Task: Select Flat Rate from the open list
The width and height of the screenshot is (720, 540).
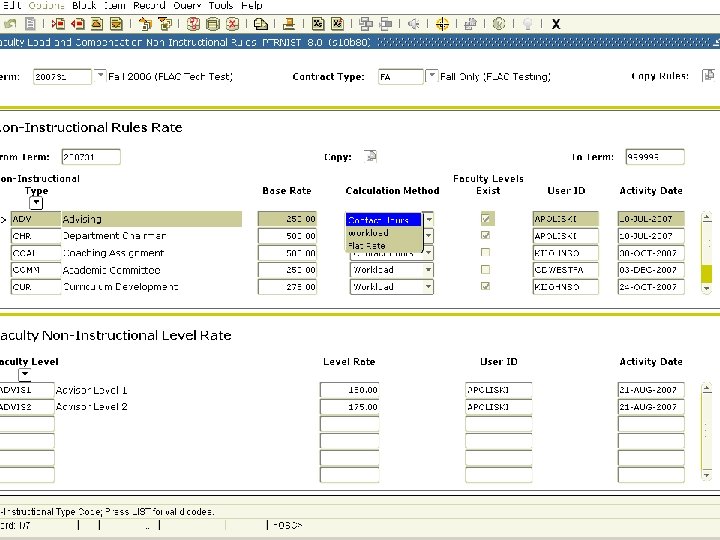Action: pyautogui.click(x=367, y=245)
